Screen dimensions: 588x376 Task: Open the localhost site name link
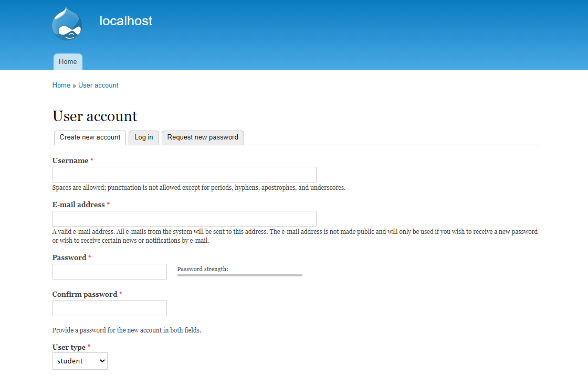125,21
